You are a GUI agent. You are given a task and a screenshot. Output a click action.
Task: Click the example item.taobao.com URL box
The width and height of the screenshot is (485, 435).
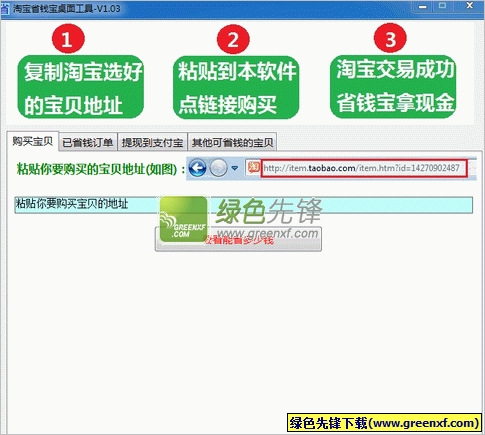click(364, 168)
